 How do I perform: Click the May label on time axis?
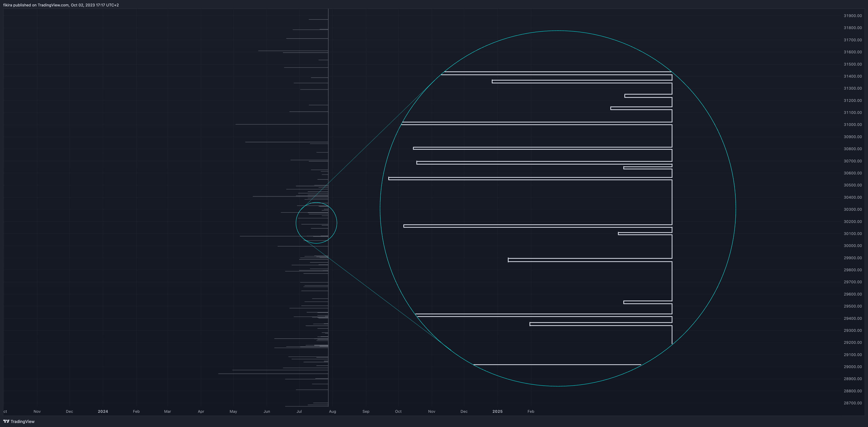pos(233,412)
